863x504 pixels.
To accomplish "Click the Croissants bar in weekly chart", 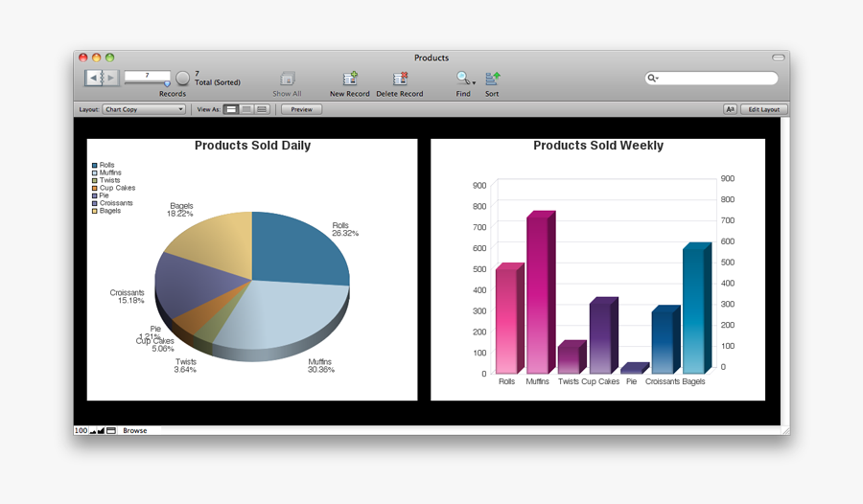I will (665, 341).
